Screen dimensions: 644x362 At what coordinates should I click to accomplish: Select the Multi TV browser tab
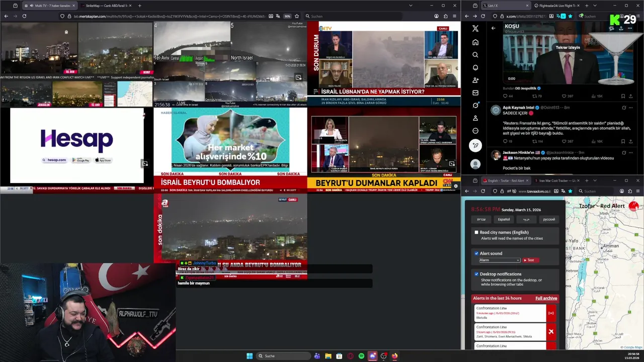pos(50,6)
